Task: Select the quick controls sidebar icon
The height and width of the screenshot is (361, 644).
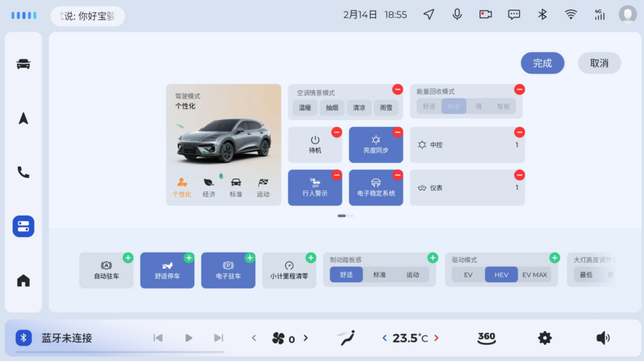Action: pyautogui.click(x=23, y=226)
